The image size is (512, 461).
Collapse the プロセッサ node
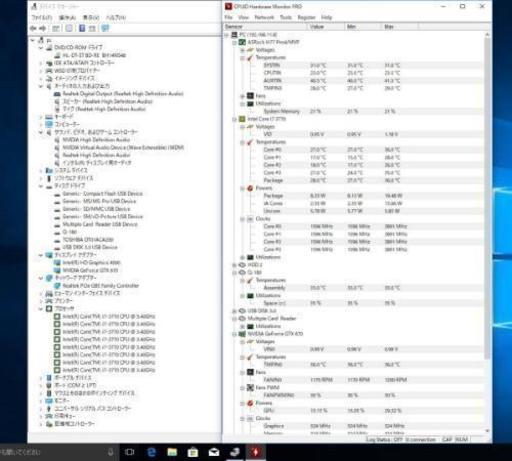(x=41, y=308)
